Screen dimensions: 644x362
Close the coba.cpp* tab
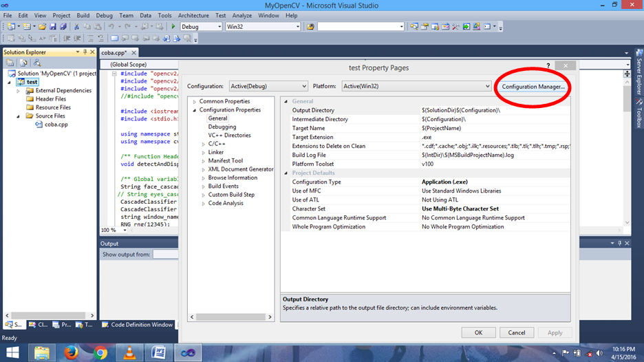133,52
